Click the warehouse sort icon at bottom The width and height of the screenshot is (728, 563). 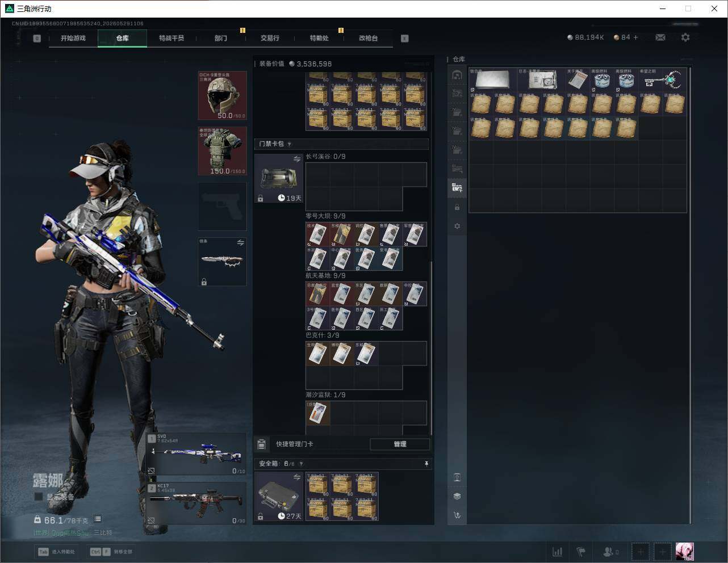[x=457, y=515]
